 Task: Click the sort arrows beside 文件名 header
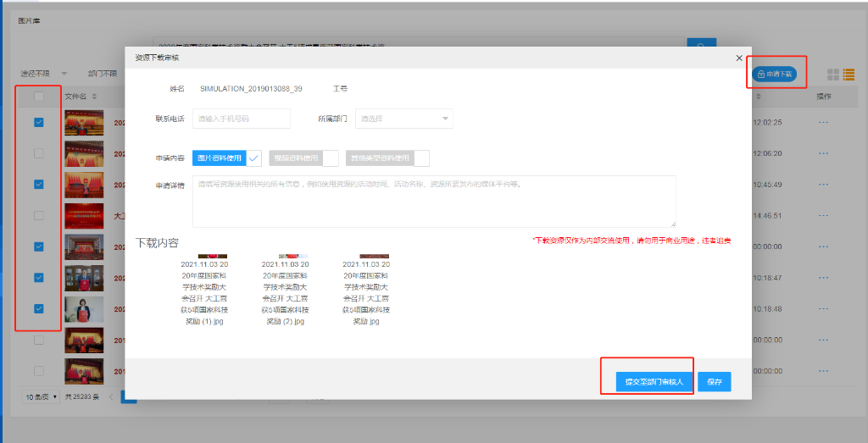click(95, 97)
